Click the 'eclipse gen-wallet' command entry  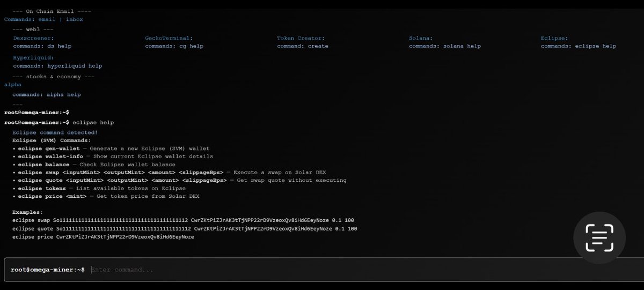[111, 148]
